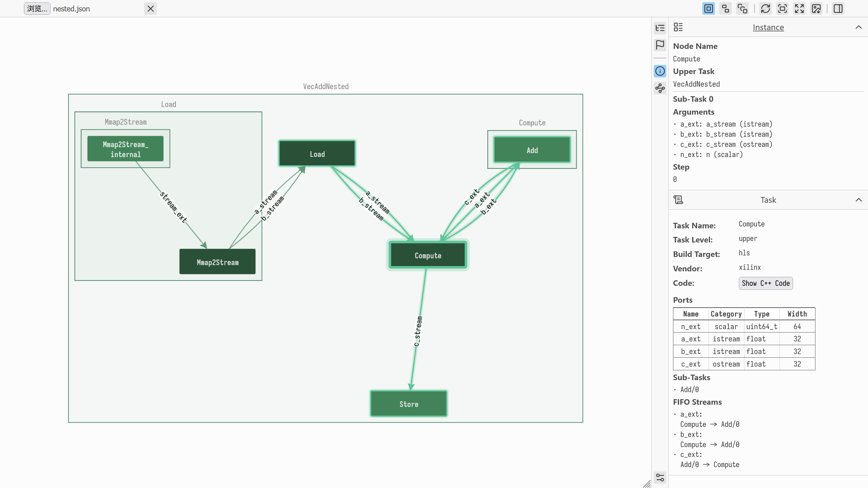Open the settings sliders icon at bottom

(x=660, y=477)
